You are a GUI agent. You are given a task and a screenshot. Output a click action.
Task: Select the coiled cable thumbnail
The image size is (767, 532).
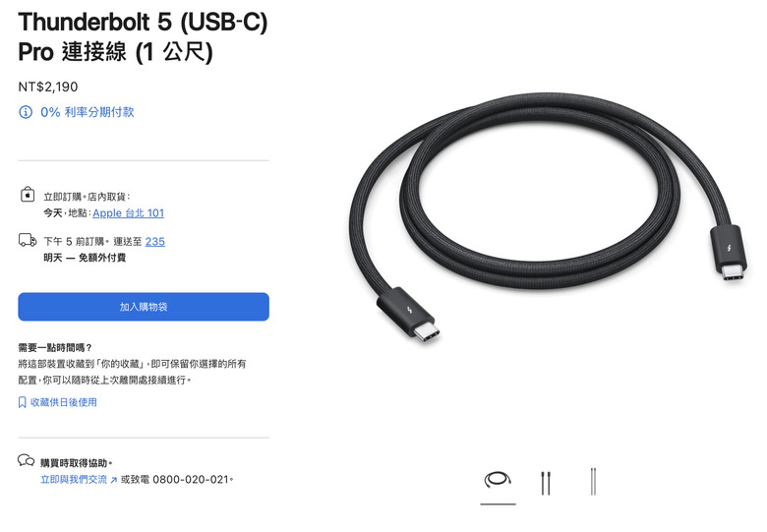[x=498, y=481]
